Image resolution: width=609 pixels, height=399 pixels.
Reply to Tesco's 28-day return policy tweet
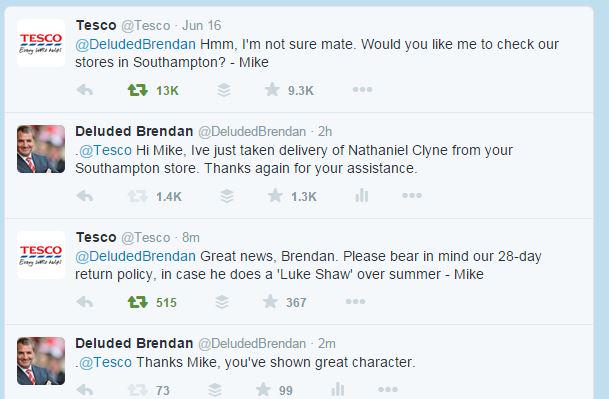pyautogui.click(x=85, y=302)
